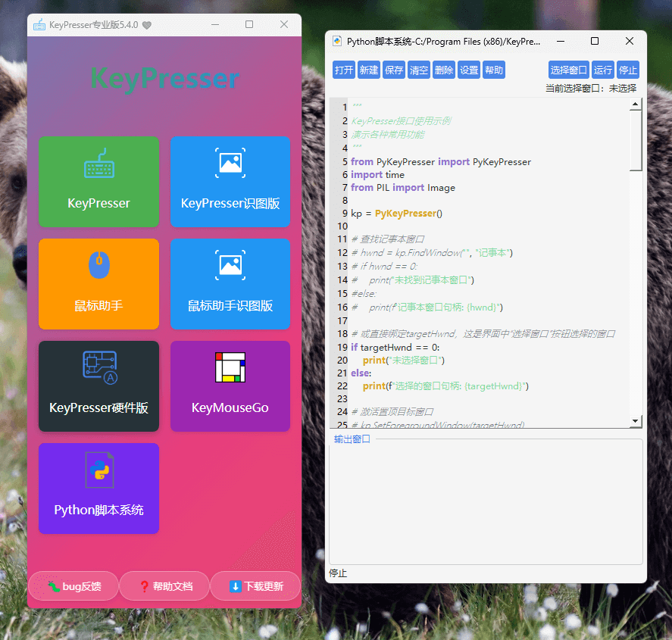This screenshot has width=672, height=640.
Task: Click the heart icon in title bar
Action: [x=147, y=25]
